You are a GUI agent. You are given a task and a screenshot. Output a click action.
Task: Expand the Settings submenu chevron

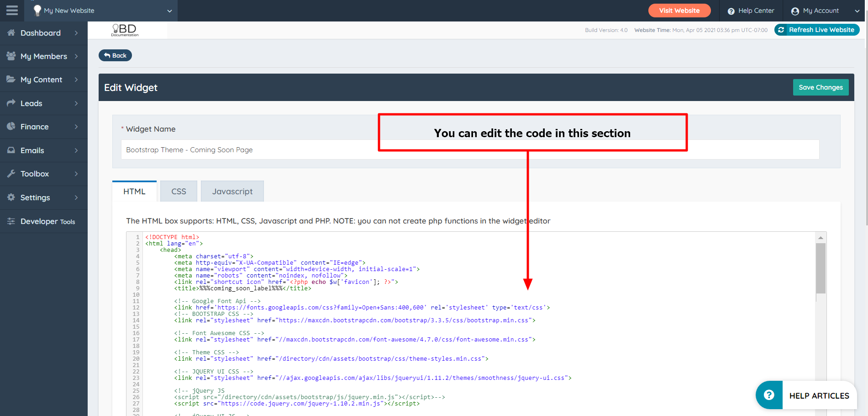tap(76, 197)
